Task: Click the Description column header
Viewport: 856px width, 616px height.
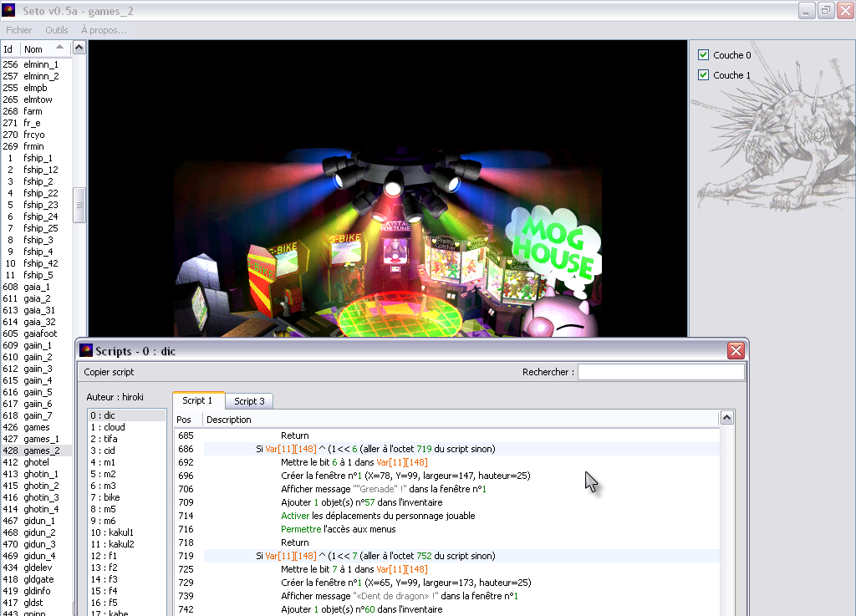Action: coord(460,420)
